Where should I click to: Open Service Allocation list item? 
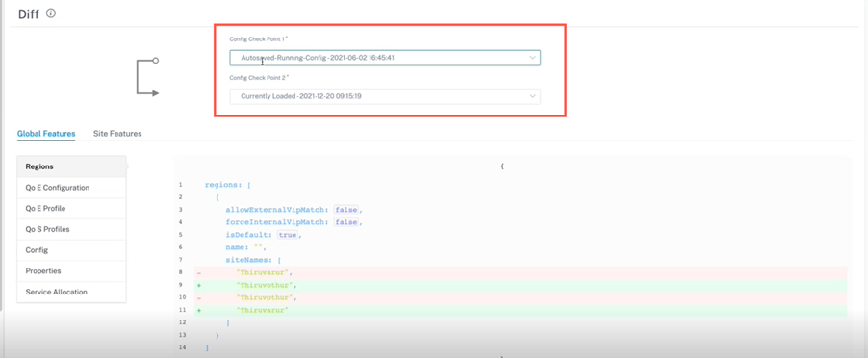point(71,293)
